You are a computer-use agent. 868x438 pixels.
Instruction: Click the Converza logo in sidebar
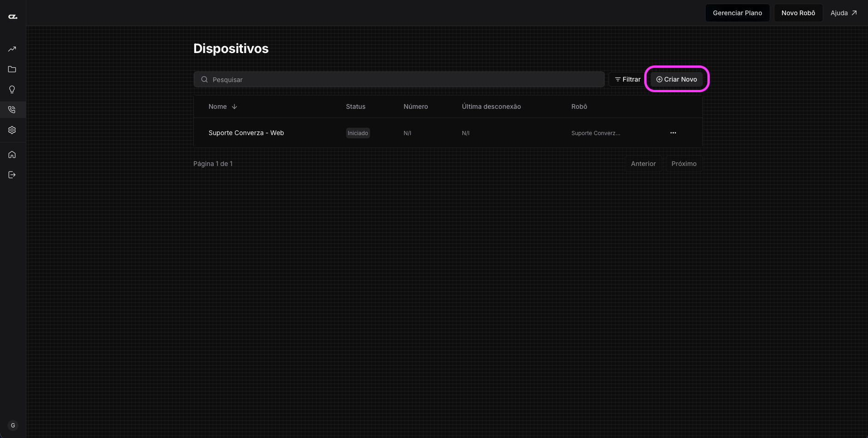coord(13,17)
